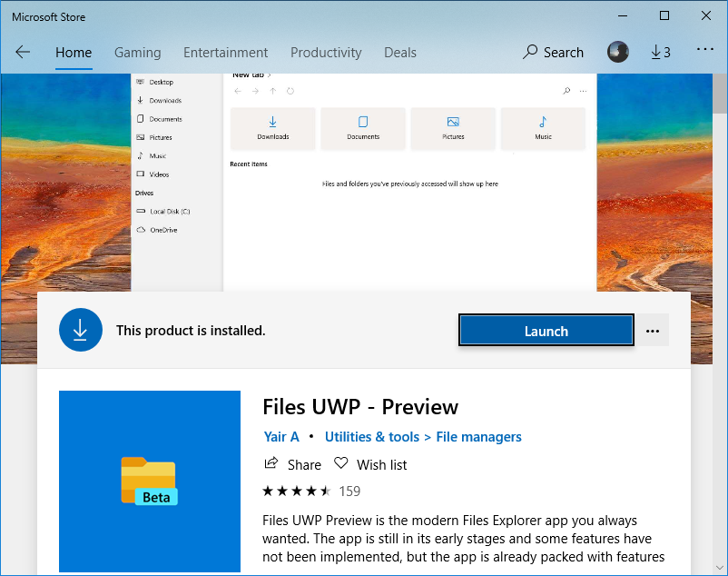Open the File managers category

coord(478,437)
